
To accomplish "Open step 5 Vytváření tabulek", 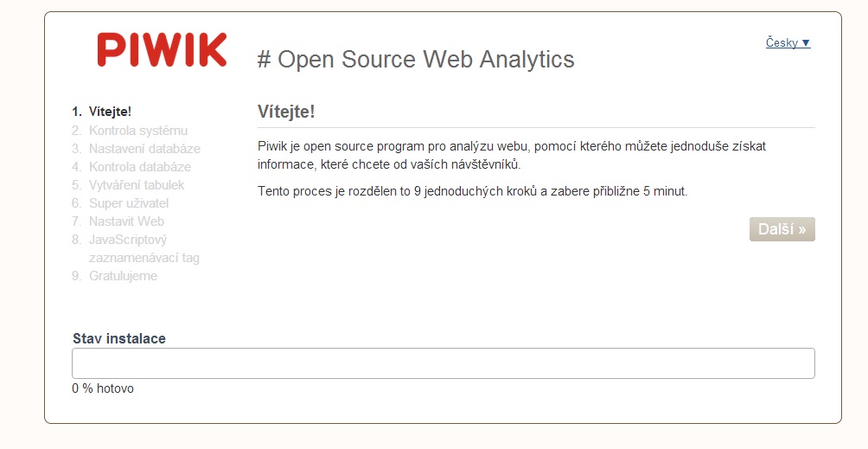I will coord(128,185).
